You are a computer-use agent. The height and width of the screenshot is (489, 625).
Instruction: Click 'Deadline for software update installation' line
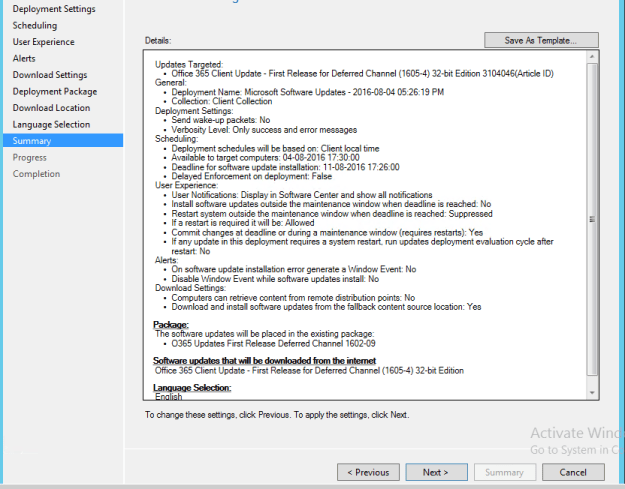click(x=285, y=167)
